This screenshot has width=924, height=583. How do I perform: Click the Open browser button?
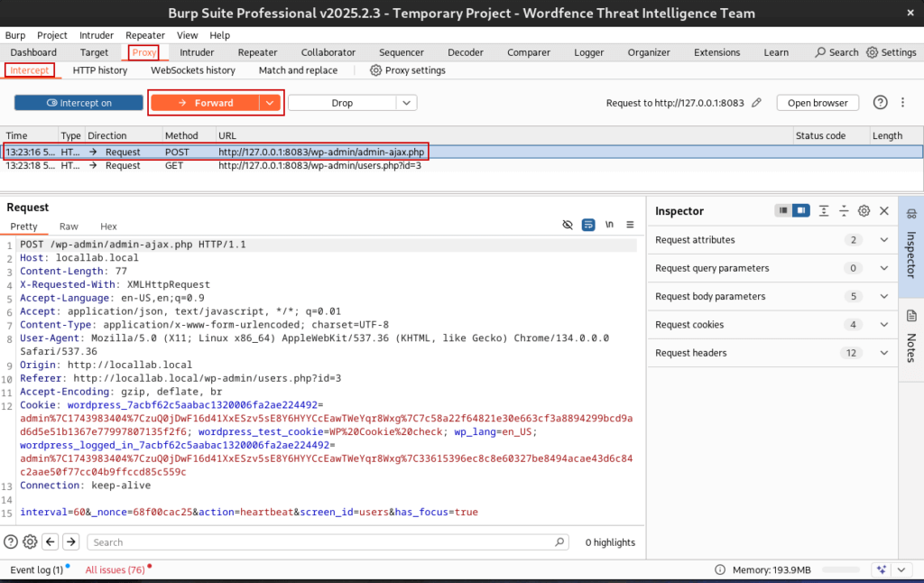(817, 102)
